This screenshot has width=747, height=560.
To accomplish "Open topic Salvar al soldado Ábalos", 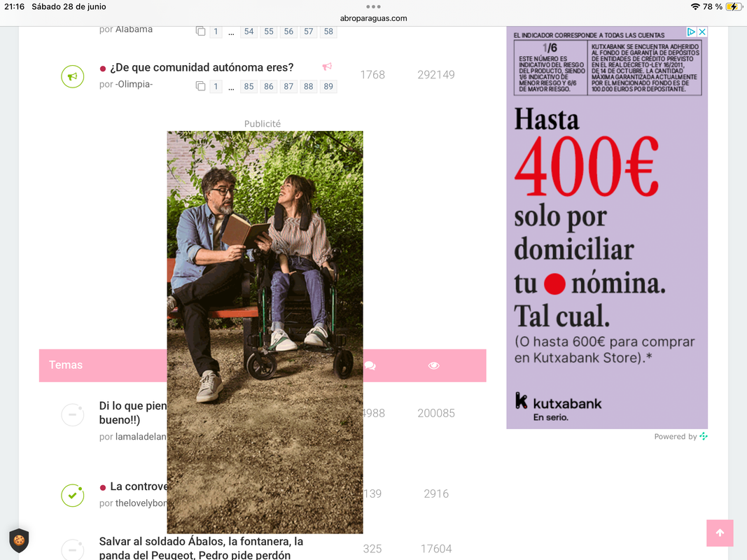I will click(201, 548).
